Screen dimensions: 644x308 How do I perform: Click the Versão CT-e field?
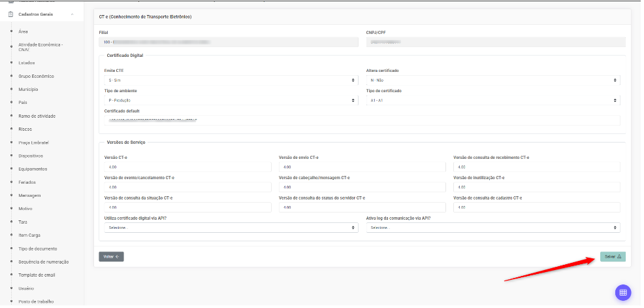[187, 167]
